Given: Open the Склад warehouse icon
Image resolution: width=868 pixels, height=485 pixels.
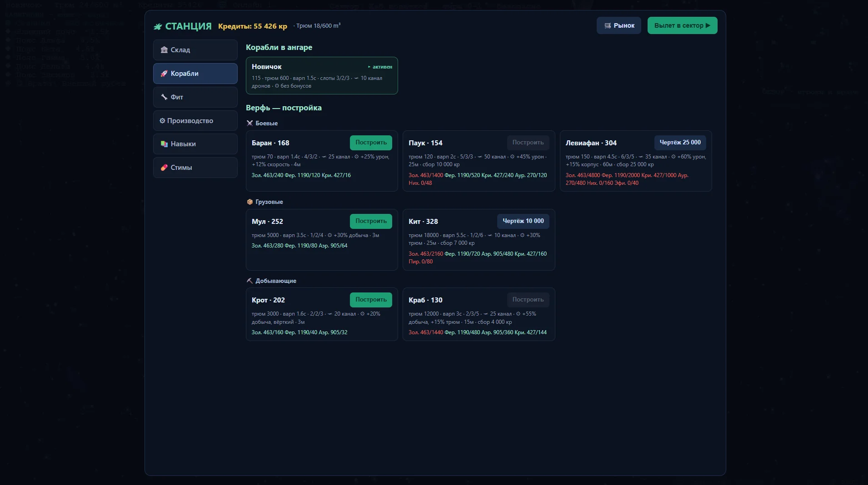Looking at the screenshot, I should pyautogui.click(x=164, y=50).
